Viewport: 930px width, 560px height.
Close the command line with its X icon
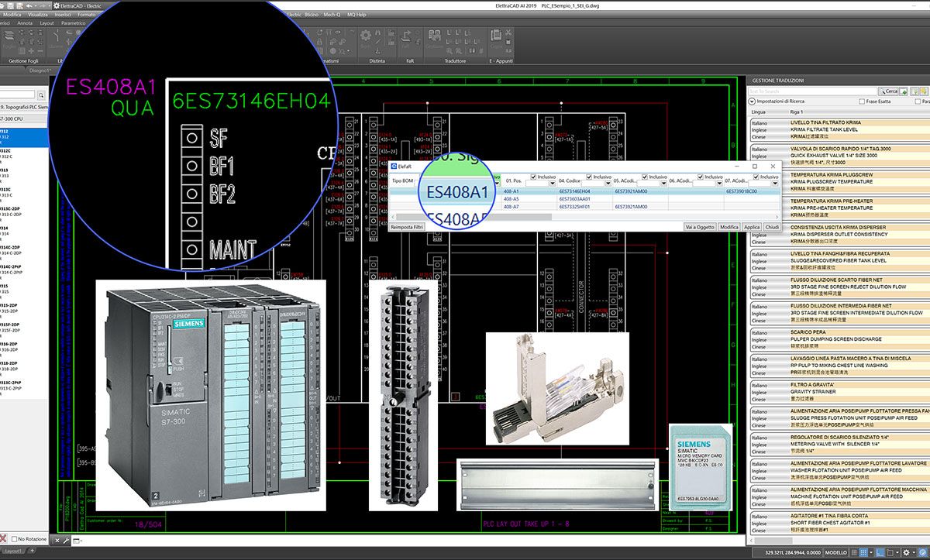pos(57,540)
